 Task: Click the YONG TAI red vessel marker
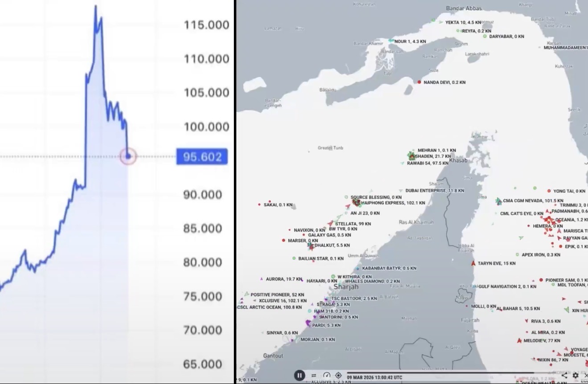549,191
